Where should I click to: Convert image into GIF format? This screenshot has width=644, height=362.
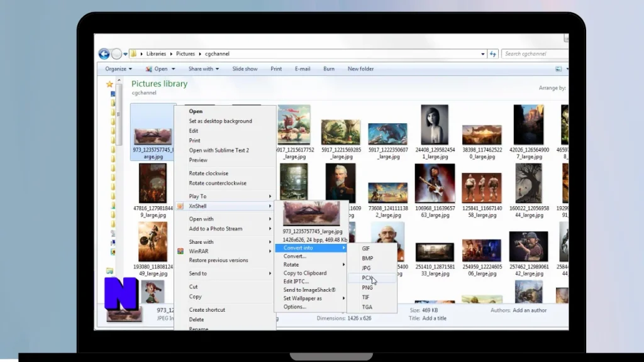[365, 249]
